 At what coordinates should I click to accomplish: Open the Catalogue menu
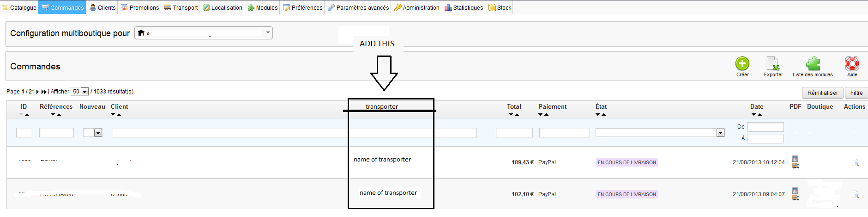[19, 7]
